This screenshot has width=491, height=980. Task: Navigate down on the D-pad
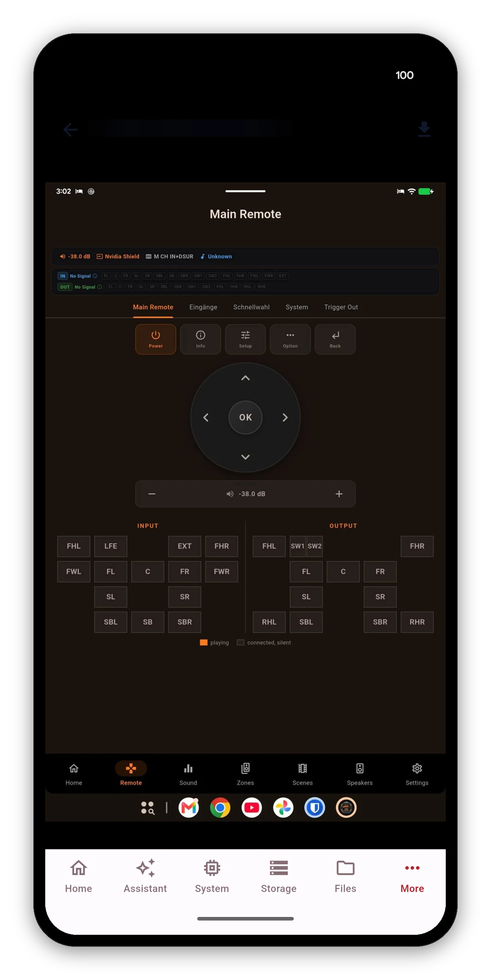(245, 457)
